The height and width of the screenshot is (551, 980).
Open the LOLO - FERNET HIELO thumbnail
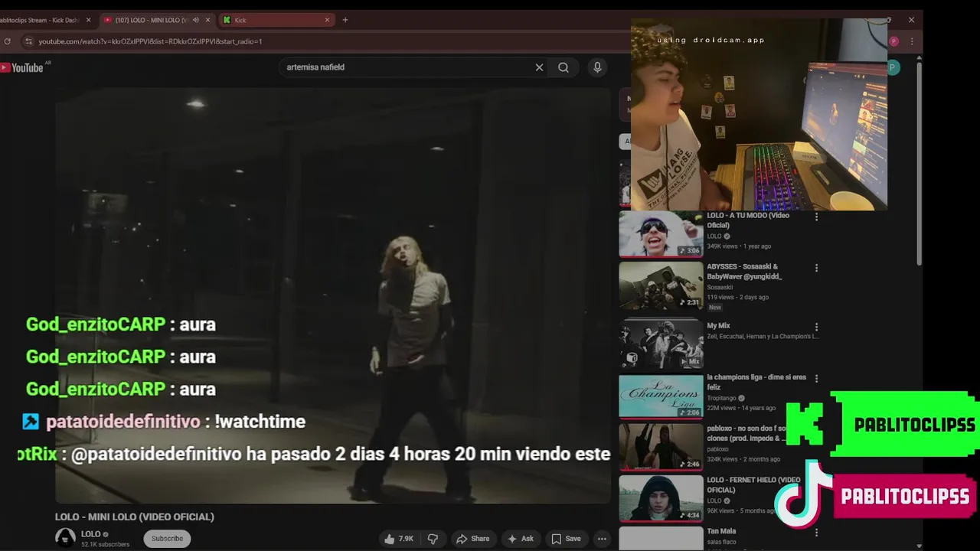pyautogui.click(x=661, y=498)
